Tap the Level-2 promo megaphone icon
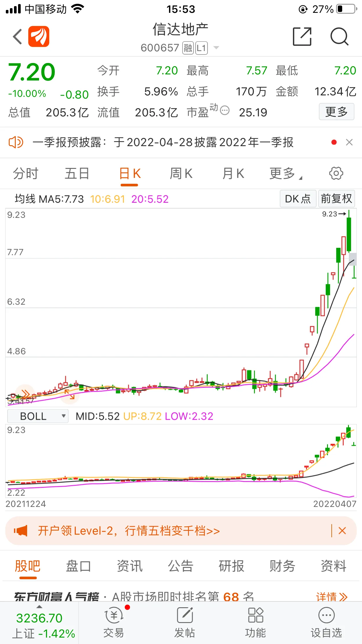362x644 pixels. (21, 531)
